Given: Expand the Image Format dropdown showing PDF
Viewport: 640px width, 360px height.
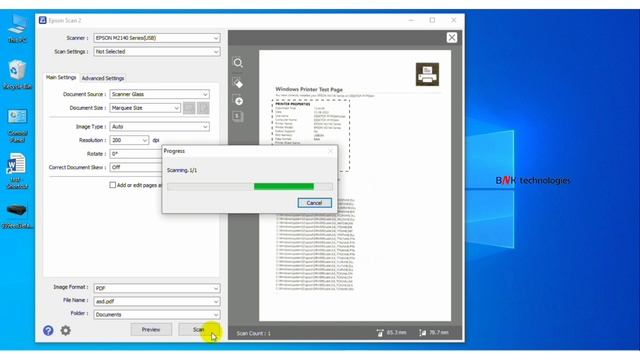Looking at the screenshot, I should click(157, 288).
